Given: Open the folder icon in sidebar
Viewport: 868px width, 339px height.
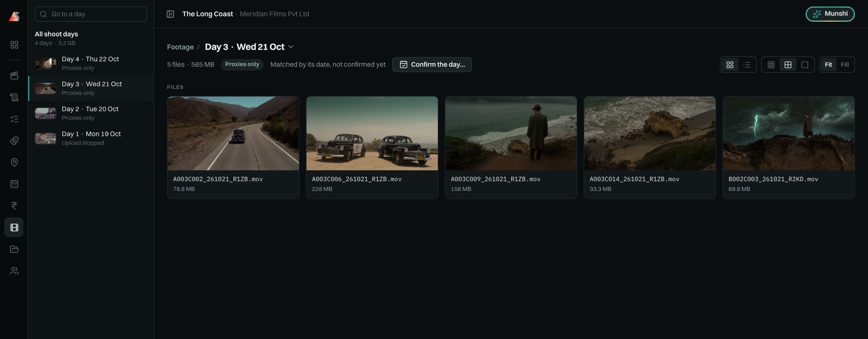Looking at the screenshot, I should 14,249.
